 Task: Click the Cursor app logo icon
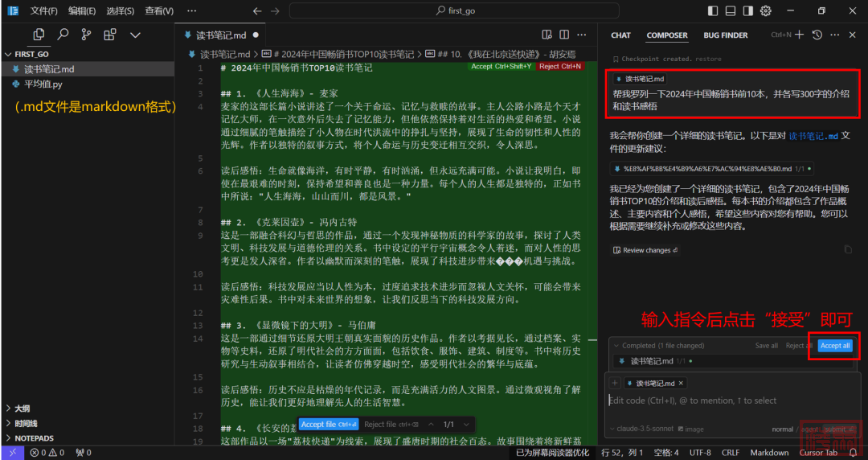pyautogui.click(x=13, y=10)
